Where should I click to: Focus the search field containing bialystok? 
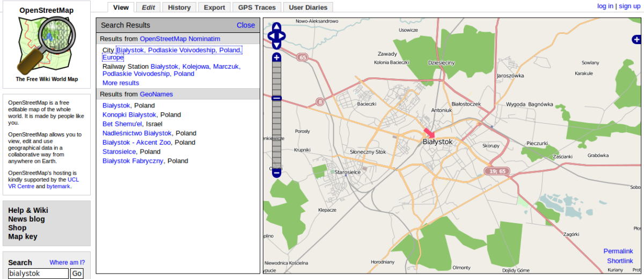[38, 274]
